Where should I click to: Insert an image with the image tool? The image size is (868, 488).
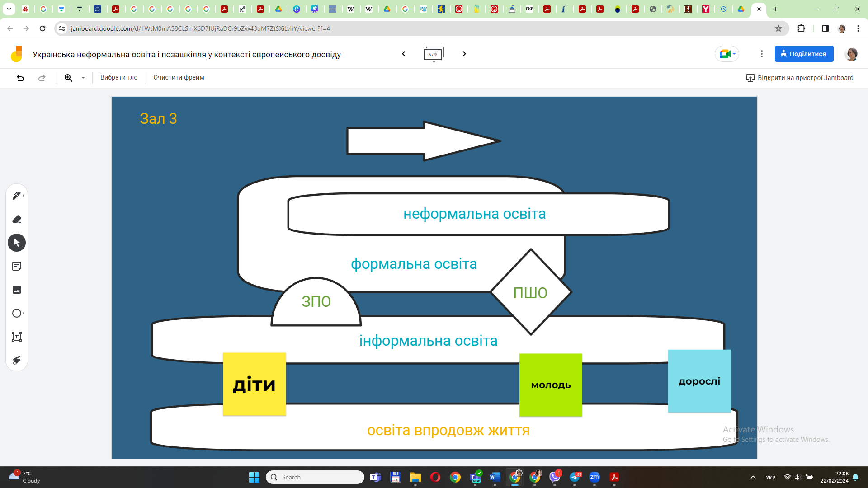17,290
